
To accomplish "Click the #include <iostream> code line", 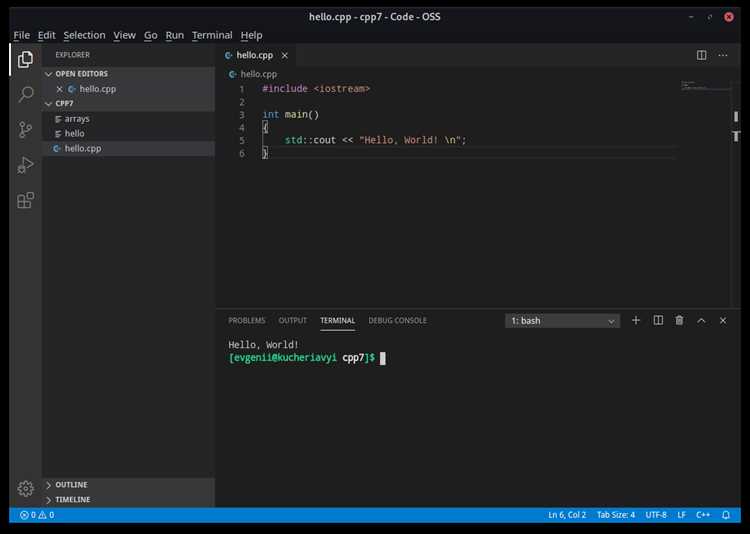I will point(316,89).
